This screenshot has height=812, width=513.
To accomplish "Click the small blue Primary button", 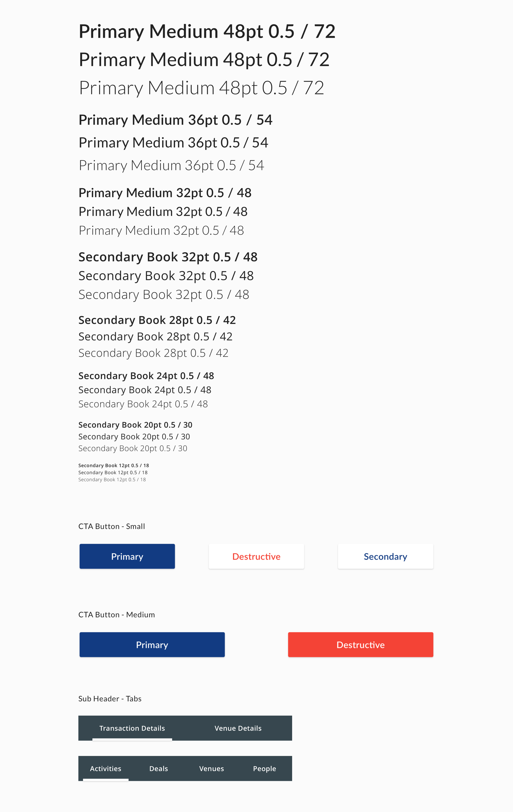I will click(127, 556).
